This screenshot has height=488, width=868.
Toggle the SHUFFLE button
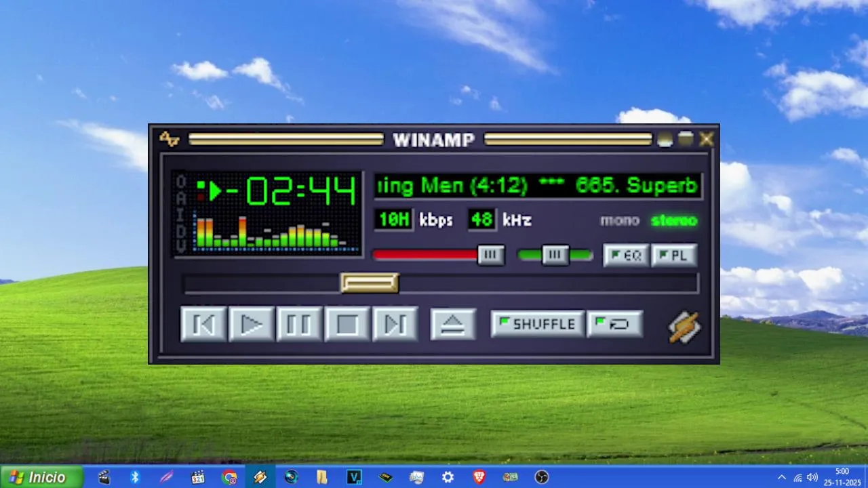click(x=537, y=324)
